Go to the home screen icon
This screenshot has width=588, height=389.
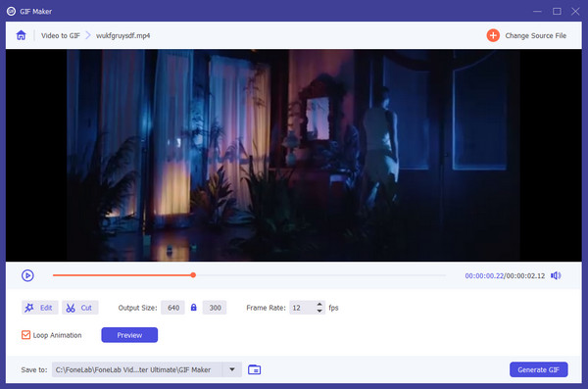pyautogui.click(x=21, y=35)
